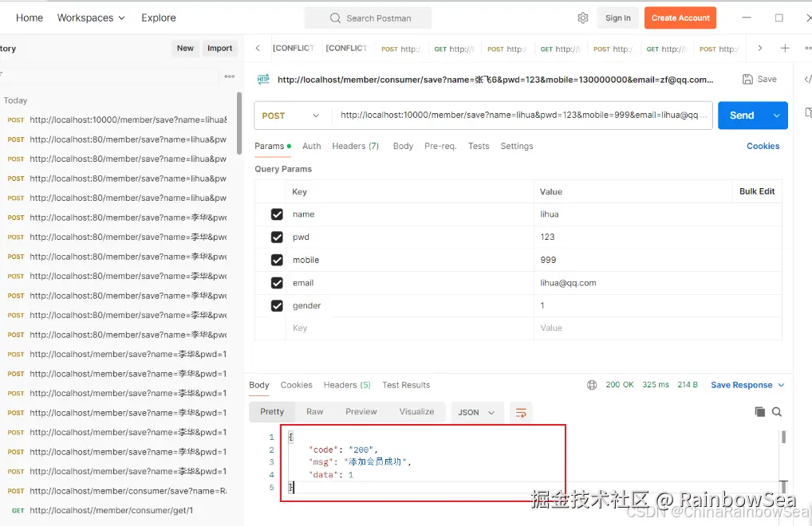Click the lihua@qq.com email value cell
This screenshot has width=812, height=526.
click(658, 283)
